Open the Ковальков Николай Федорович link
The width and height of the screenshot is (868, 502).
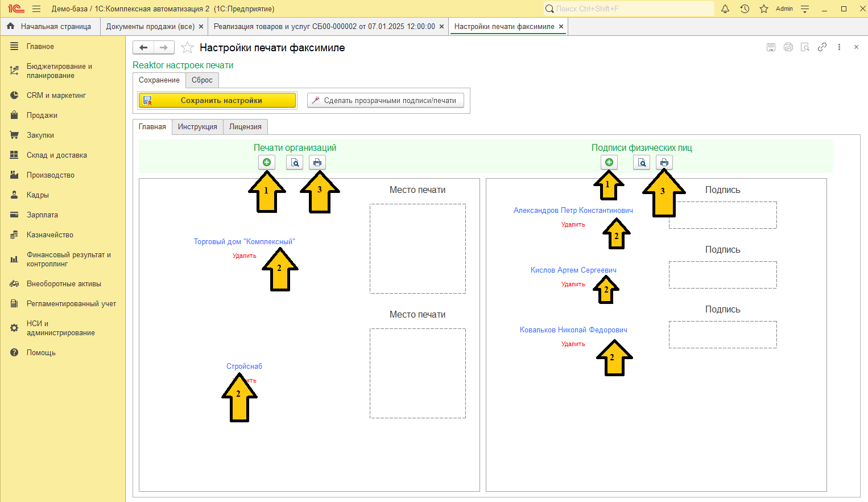(x=573, y=330)
